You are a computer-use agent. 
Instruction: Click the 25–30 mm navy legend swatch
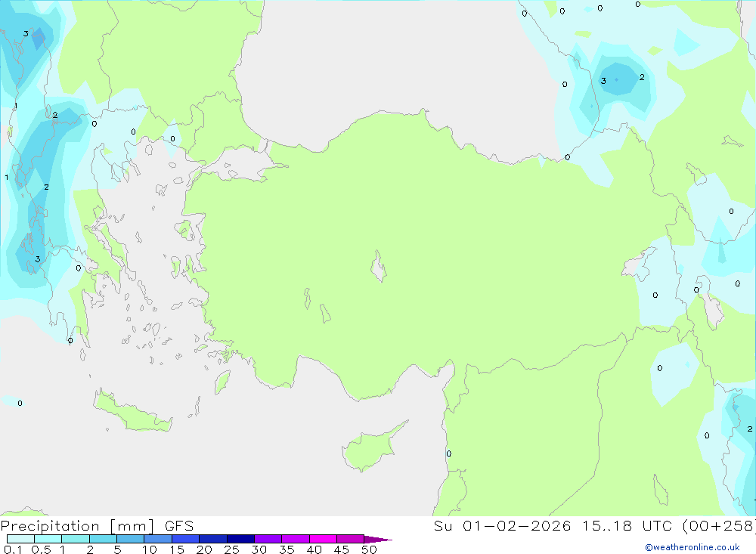point(240,539)
